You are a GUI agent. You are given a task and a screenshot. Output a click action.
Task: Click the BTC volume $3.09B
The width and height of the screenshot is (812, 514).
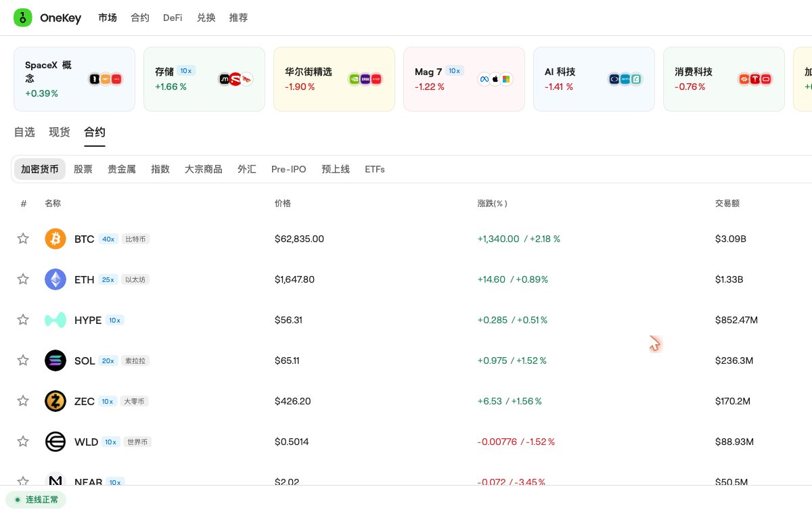[729, 239]
